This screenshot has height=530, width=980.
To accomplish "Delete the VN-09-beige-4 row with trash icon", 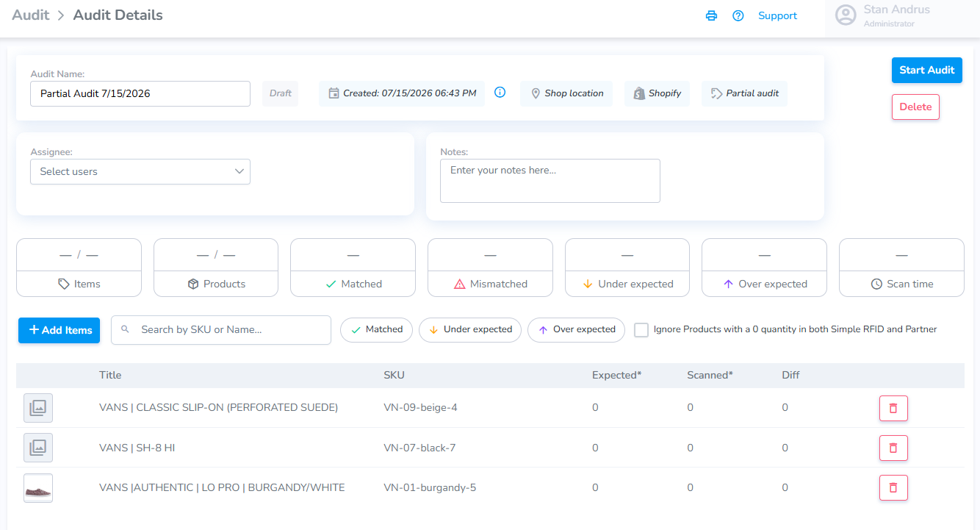I will (893, 408).
